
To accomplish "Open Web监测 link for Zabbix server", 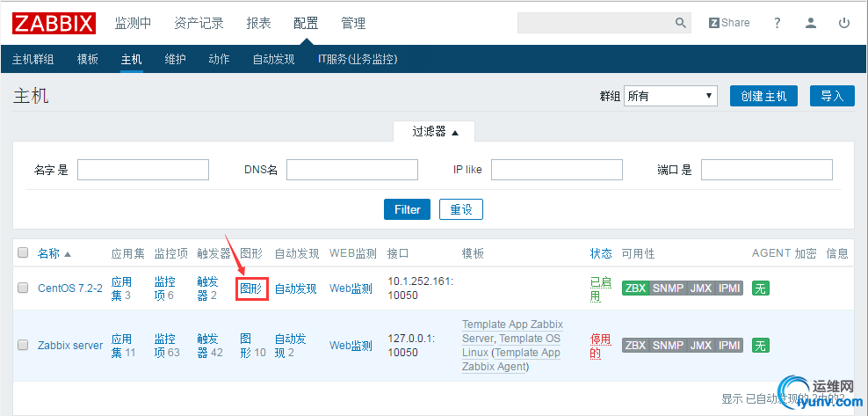I will click(x=351, y=346).
